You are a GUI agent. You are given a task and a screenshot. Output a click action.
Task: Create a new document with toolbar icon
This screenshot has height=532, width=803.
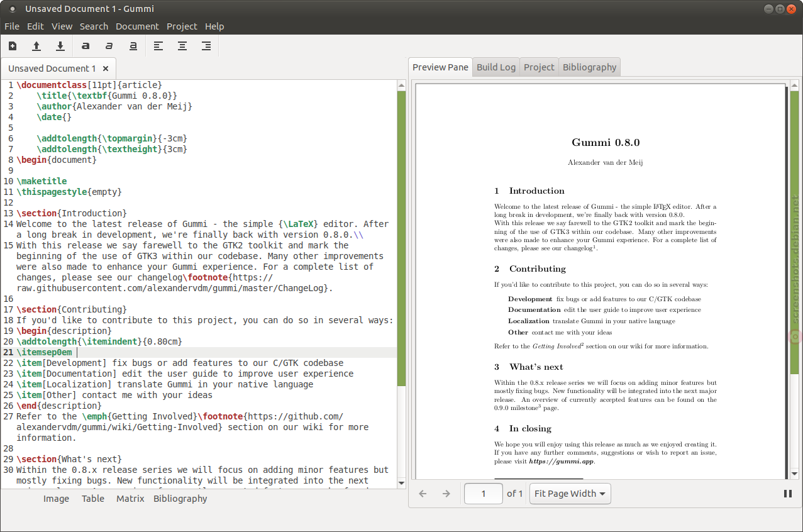pos(13,46)
